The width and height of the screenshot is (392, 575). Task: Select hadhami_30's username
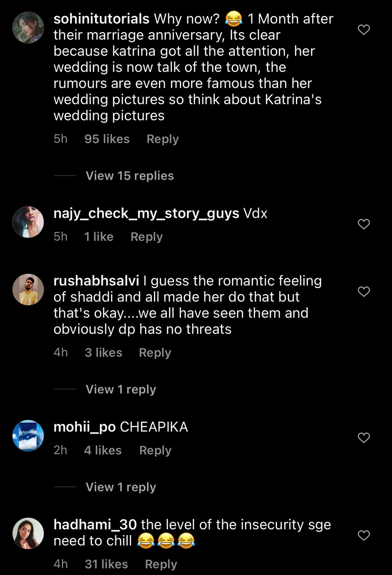point(95,524)
